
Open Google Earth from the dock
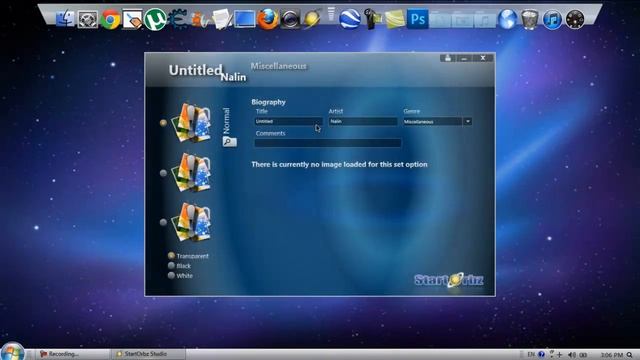pyautogui.click(x=350, y=19)
